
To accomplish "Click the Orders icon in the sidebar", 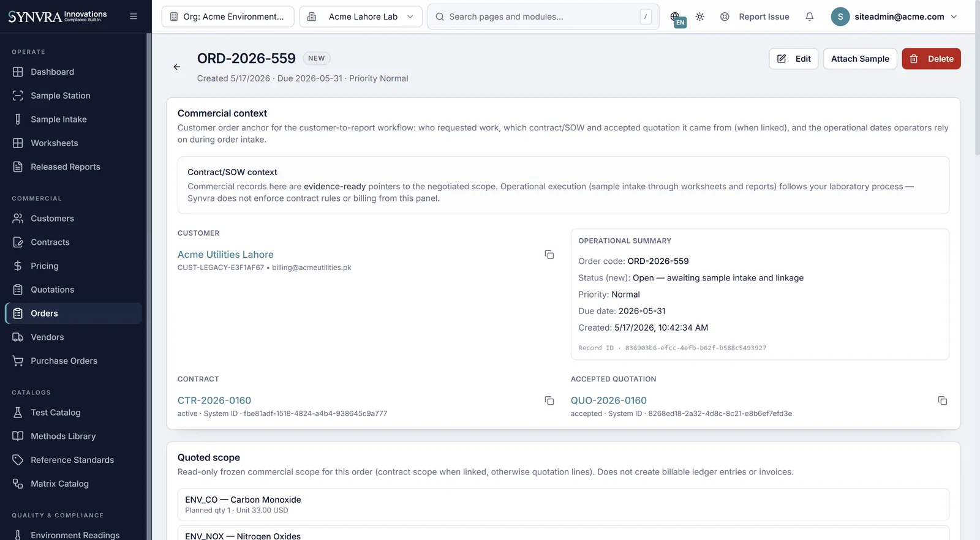I will pyautogui.click(x=18, y=313).
